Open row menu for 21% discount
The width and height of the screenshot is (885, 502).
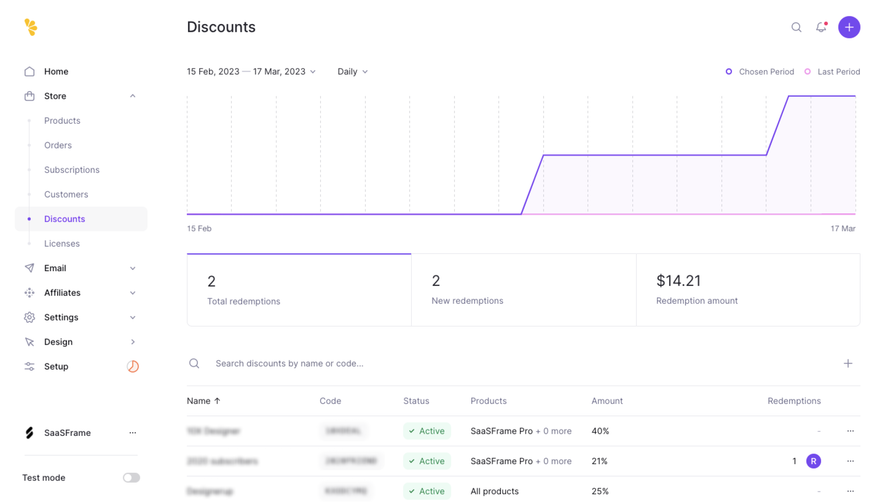850,461
